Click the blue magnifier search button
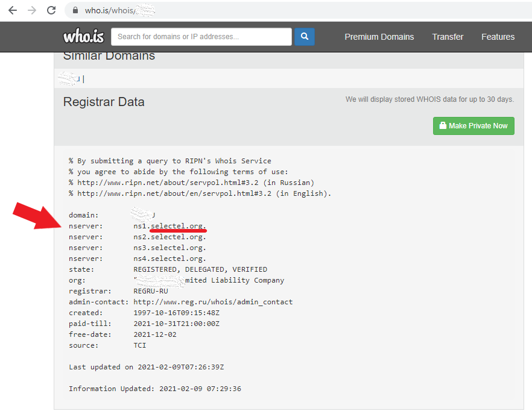Viewport: 532px width, 417px height. (x=305, y=37)
